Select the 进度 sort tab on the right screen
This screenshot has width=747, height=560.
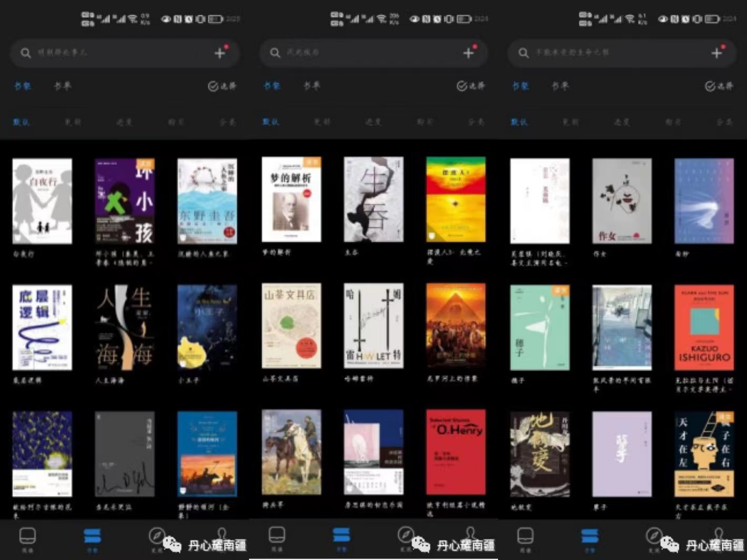click(622, 122)
